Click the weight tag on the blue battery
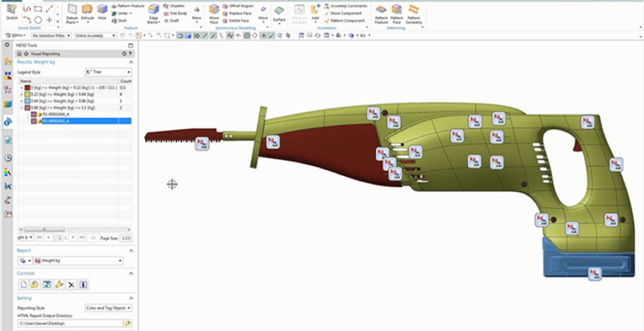Screen dimensions: 644x331 point(594,274)
